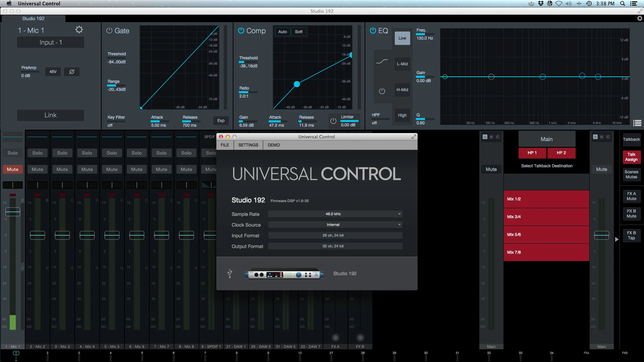Click the EQ list view icon
The width and height of the screenshot is (644, 362).
637,123
